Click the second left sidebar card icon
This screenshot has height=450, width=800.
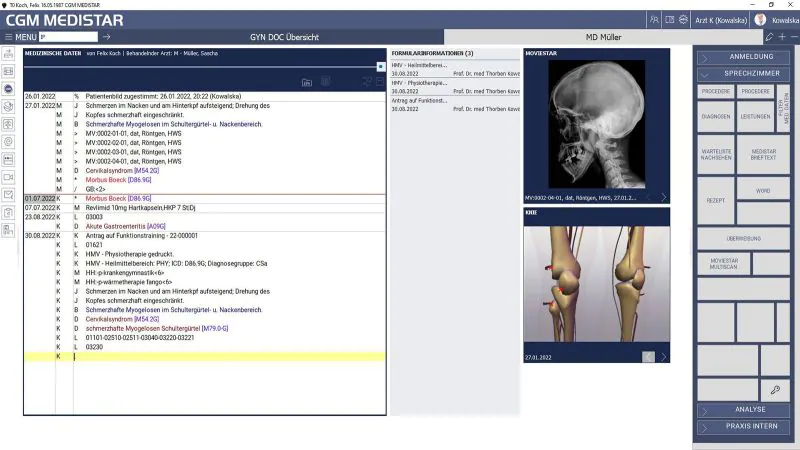tap(8, 71)
